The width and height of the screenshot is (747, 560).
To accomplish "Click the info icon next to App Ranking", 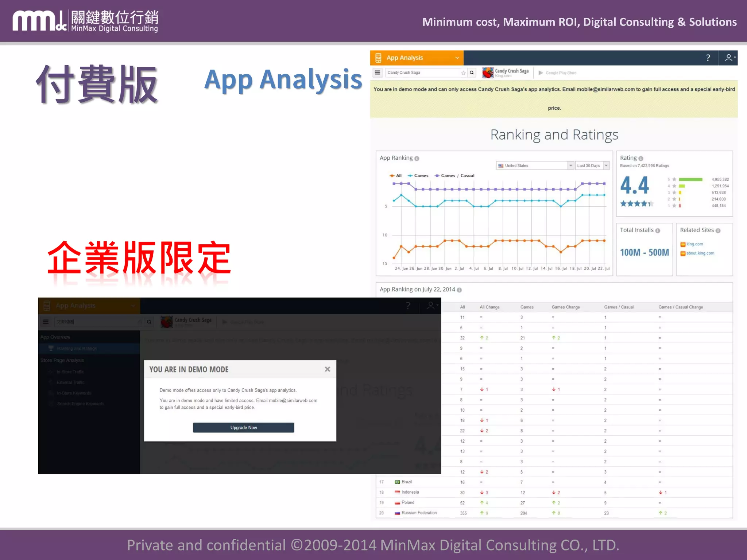I will point(417,159).
